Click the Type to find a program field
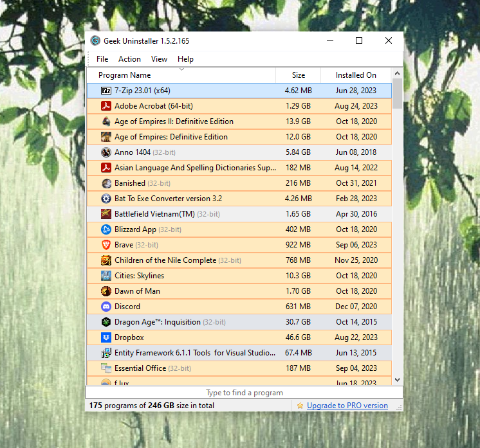Viewport: 480px width, 448px height. [244, 393]
